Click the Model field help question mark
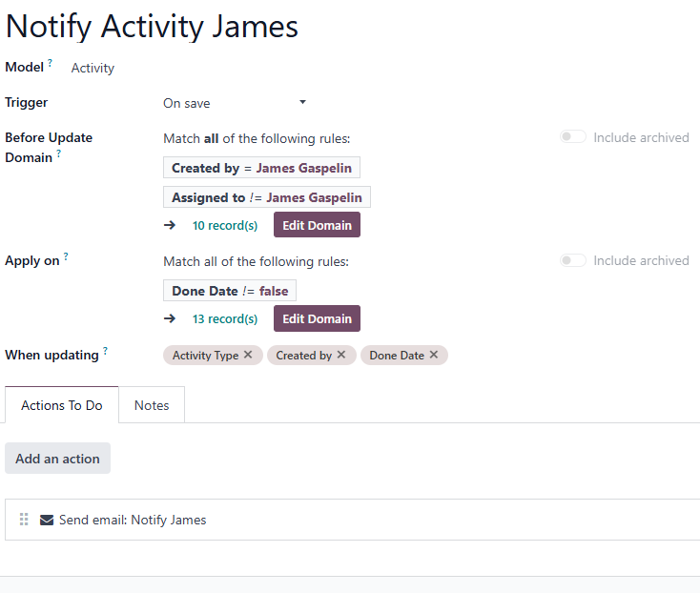The image size is (700, 593). (x=50, y=63)
